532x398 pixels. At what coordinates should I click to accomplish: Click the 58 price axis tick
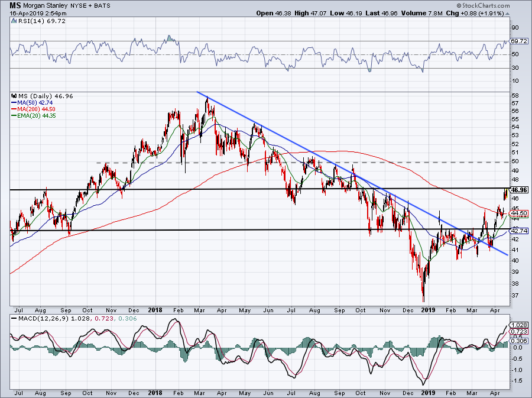515,96
